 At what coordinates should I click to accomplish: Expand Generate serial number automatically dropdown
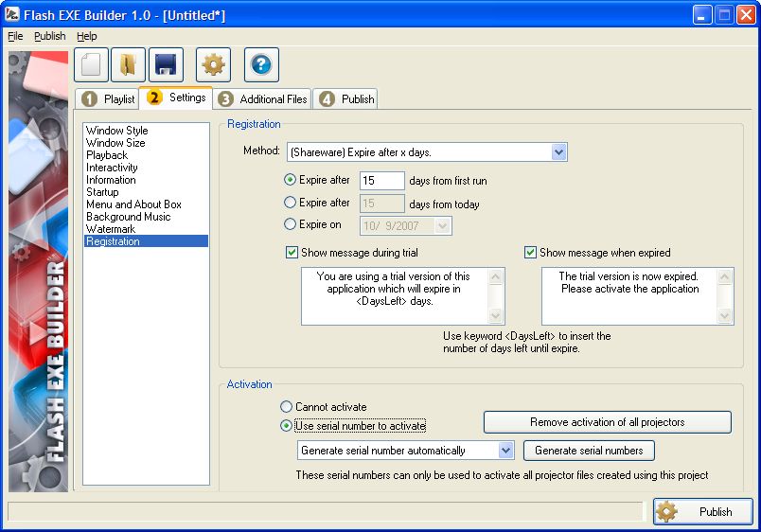(505, 451)
